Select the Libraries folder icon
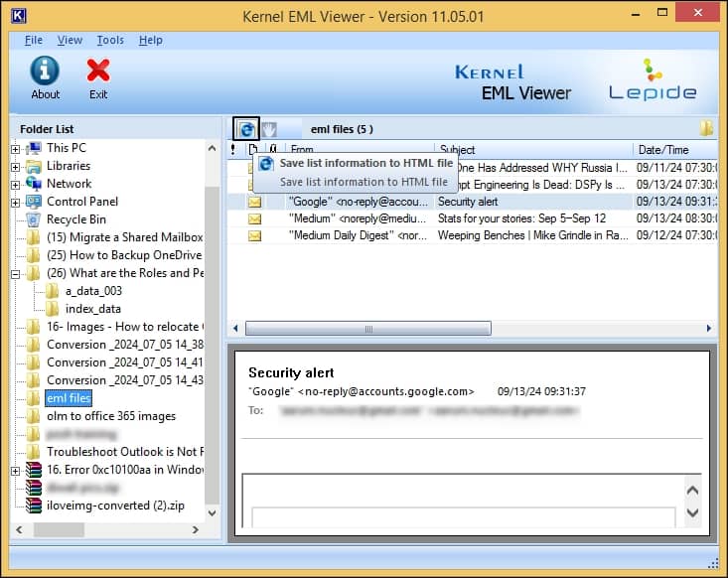This screenshot has width=728, height=578. pyautogui.click(x=34, y=166)
